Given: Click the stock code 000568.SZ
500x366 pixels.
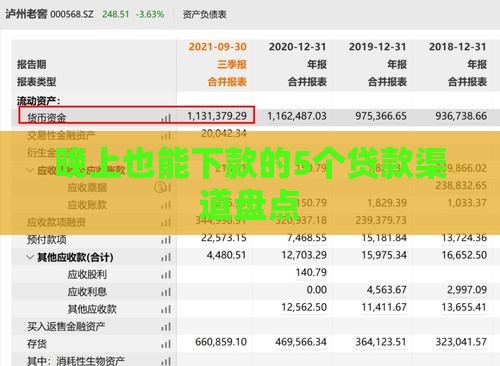Looking at the screenshot, I should point(72,14).
